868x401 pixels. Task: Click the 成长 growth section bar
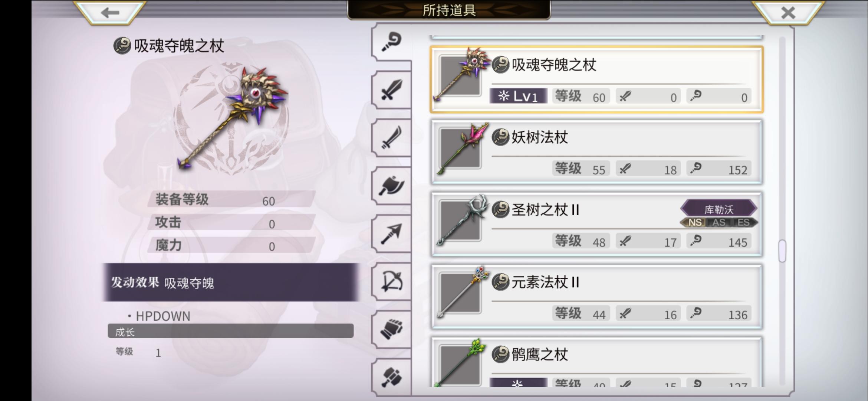coord(230,331)
